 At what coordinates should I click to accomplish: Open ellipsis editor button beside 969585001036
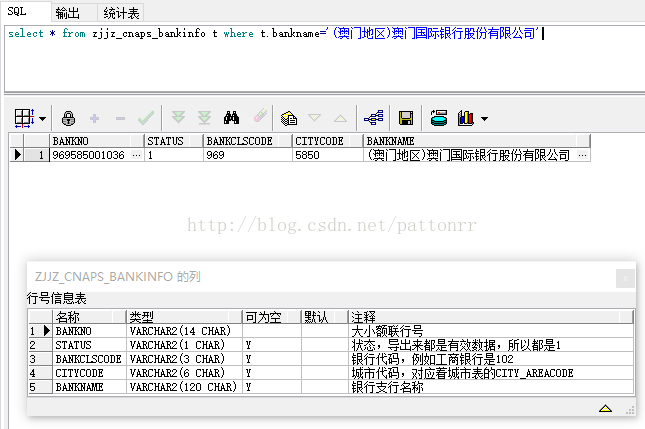[137, 155]
